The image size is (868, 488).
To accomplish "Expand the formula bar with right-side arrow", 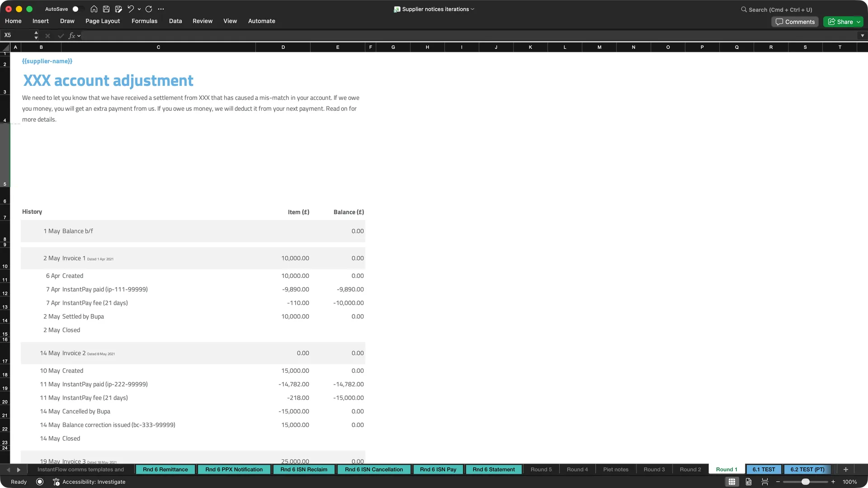I will click(x=862, y=35).
